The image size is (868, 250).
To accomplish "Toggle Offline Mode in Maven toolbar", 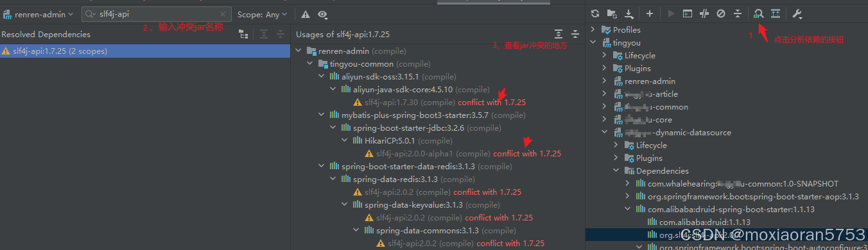I will [704, 13].
